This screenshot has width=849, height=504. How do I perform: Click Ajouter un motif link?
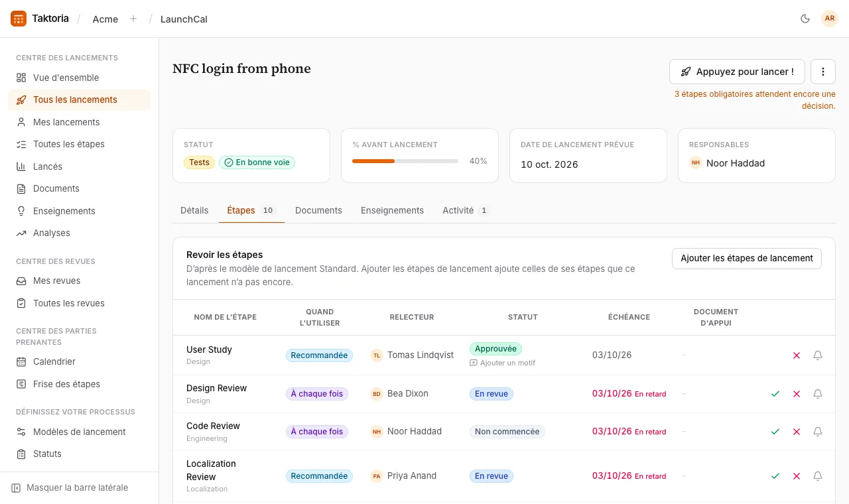pyautogui.click(x=502, y=363)
